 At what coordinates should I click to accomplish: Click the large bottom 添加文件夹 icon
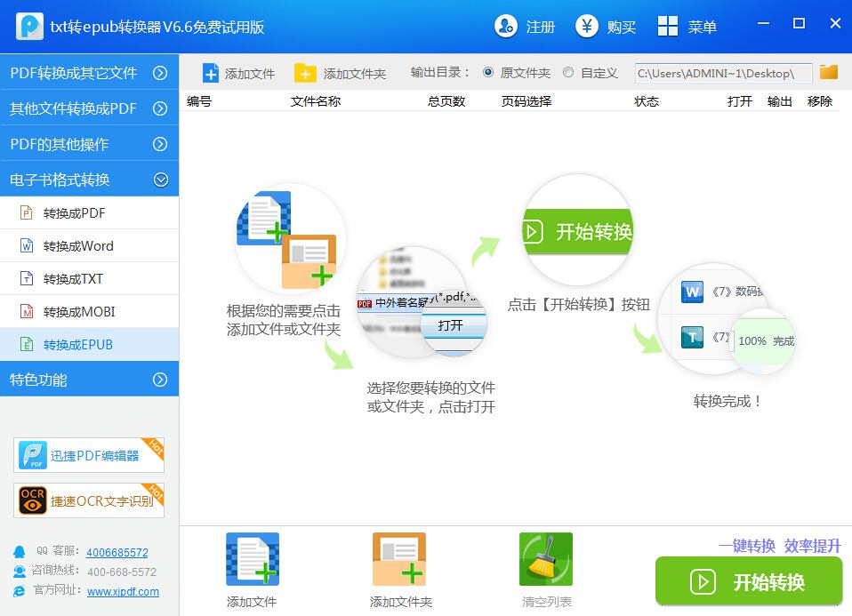pyautogui.click(x=398, y=559)
